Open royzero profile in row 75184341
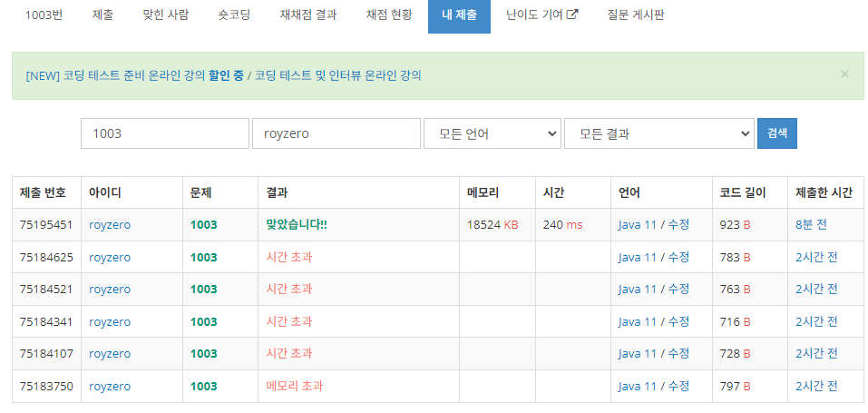The height and width of the screenshot is (413, 868). pos(110,321)
